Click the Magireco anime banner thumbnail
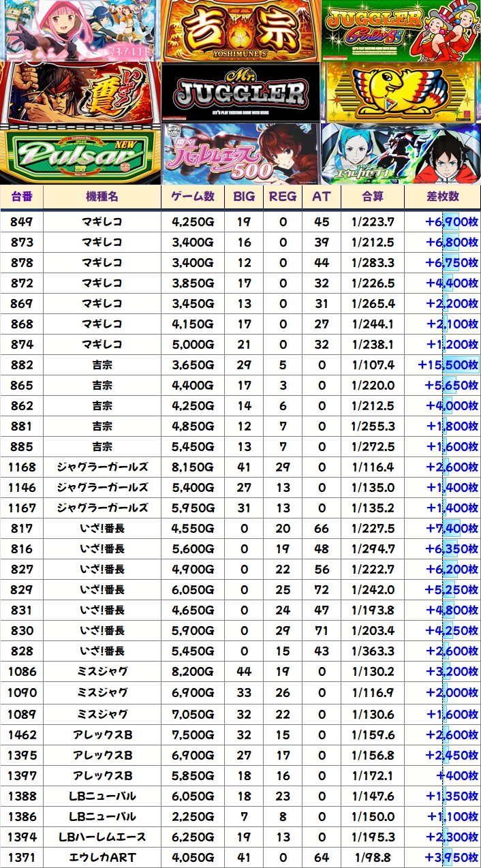 click(x=80, y=30)
